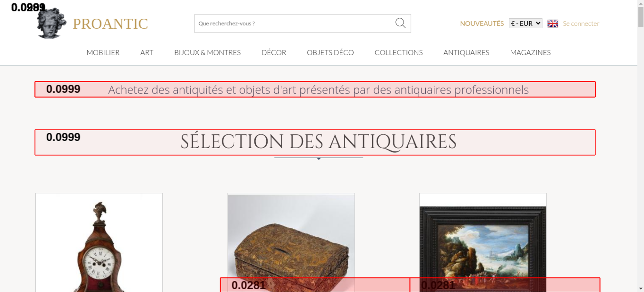Open the EUR currency dropdown

coord(525,23)
